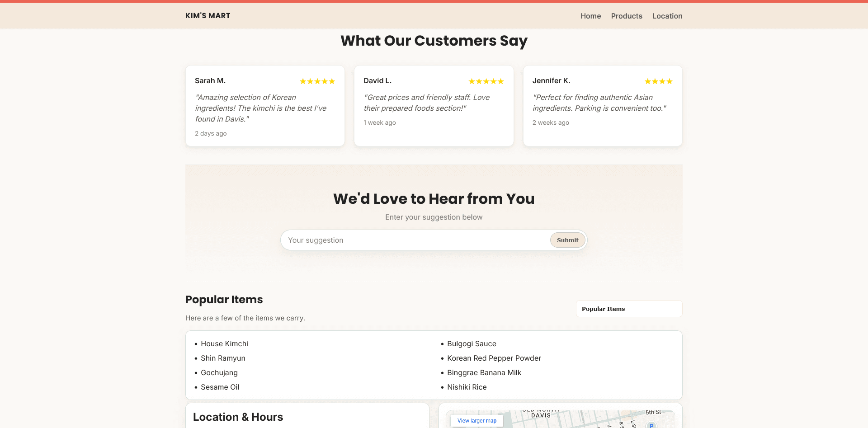Navigate to the Location section
Viewport: 868px width, 428px height.
[x=667, y=16]
